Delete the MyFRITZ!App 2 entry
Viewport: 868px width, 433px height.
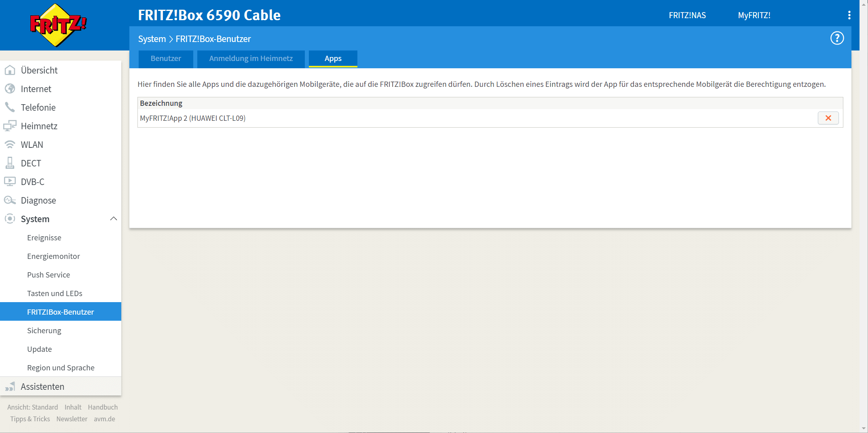click(828, 118)
